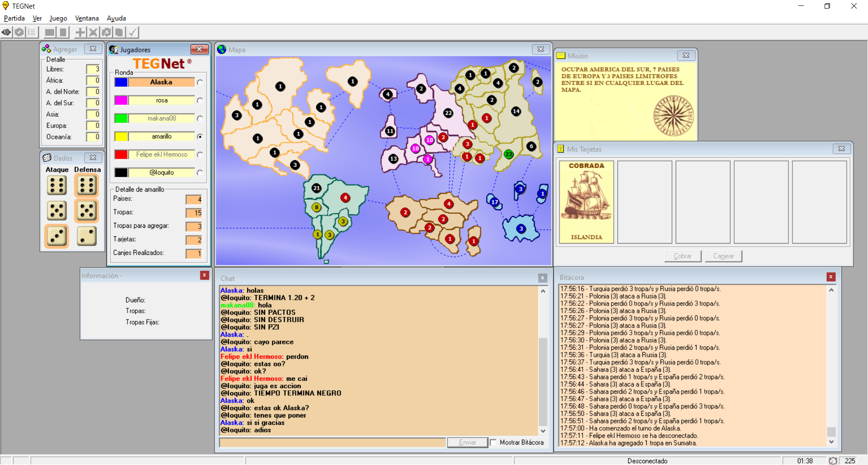The width and height of the screenshot is (868, 465).
Task: Click the disconnect toolbar icon
Action: click(x=19, y=32)
